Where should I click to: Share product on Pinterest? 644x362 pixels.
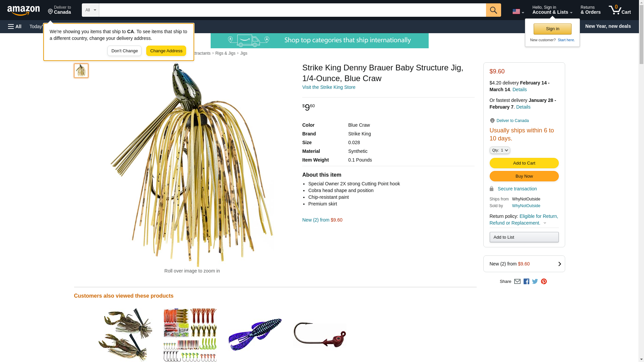544,282
